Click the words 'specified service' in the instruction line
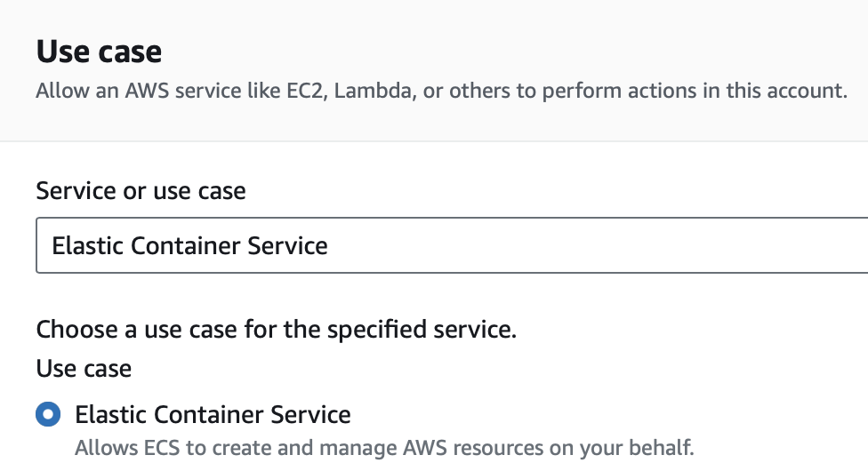The height and width of the screenshot is (471, 868). [x=422, y=331]
